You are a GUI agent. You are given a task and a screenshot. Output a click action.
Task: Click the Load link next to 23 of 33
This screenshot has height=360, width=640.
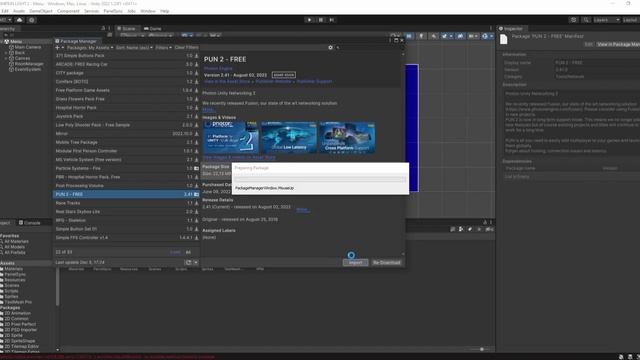point(175,252)
